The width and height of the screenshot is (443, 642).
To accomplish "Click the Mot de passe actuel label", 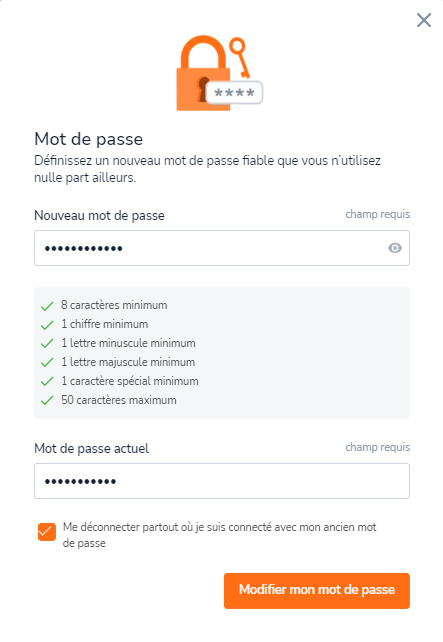I will tap(91, 448).
